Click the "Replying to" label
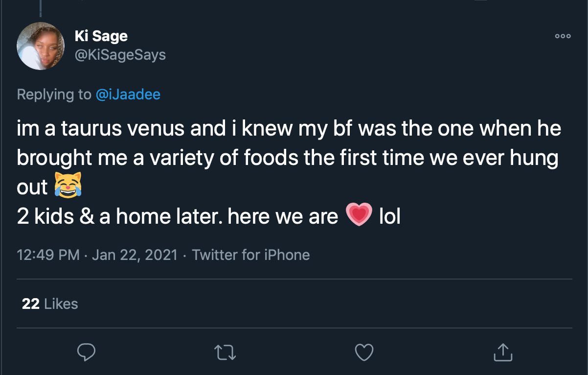 (x=54, y=94)
